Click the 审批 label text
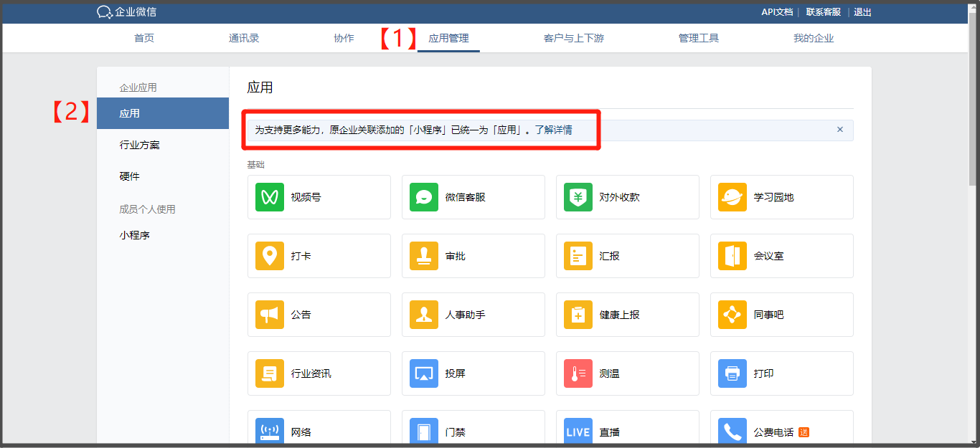The width and height of the screenshot is (980, 448). point(456,256)
